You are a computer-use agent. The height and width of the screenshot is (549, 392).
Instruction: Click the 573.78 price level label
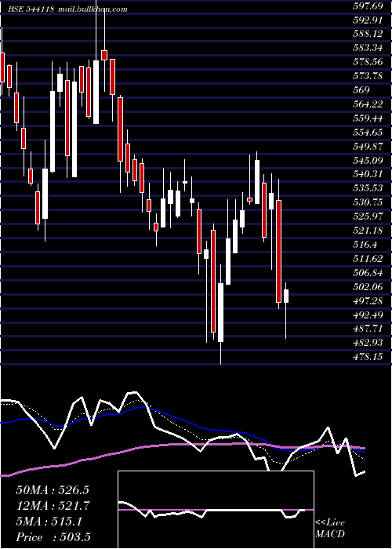coord(368,76)
